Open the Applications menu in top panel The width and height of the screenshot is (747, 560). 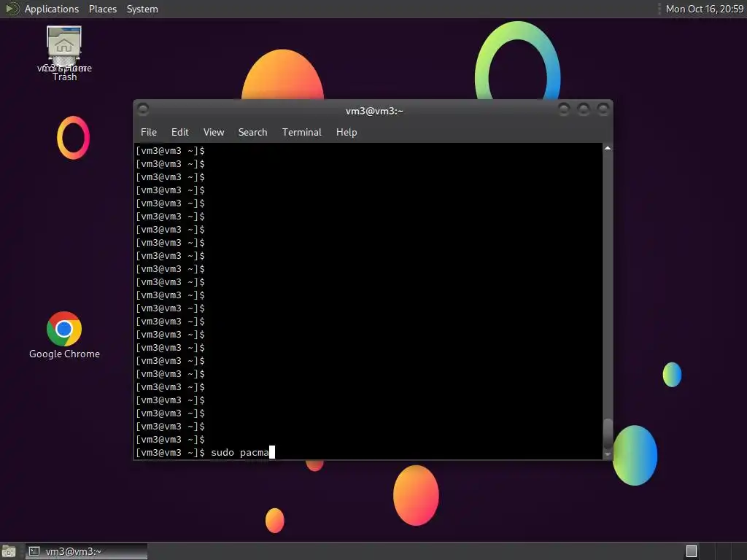click(x=52, y=9)
